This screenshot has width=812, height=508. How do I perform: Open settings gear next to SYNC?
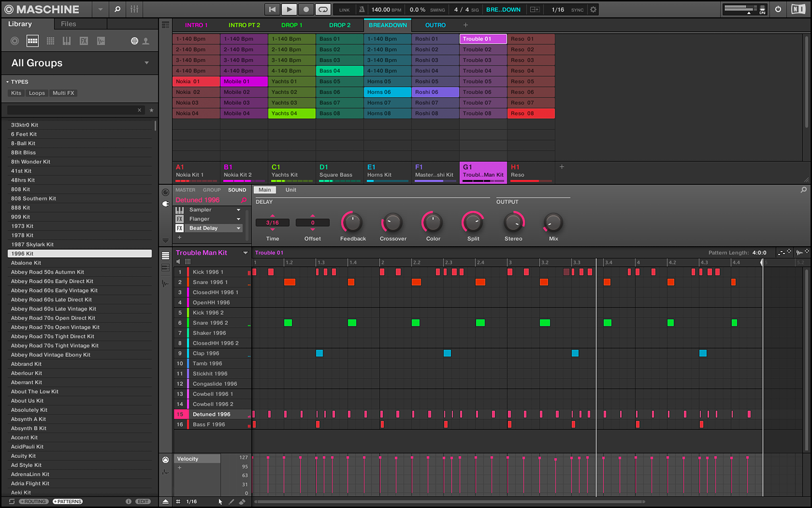point(593,9)
